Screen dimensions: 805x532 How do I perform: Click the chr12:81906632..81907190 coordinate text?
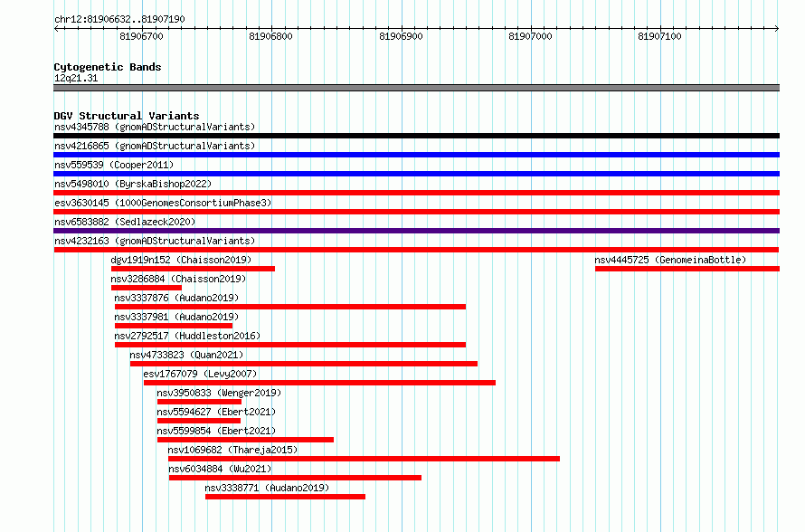coord(119,20)
